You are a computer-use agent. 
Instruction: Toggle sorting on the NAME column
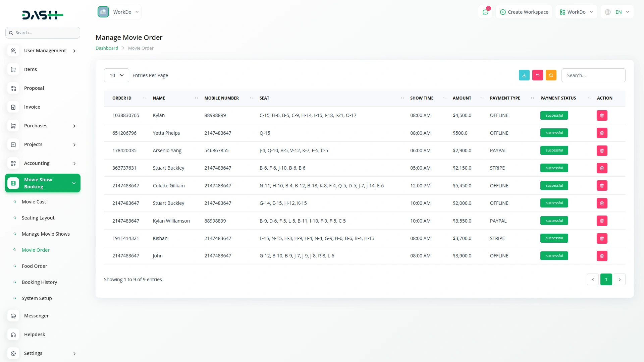point(196,98)
